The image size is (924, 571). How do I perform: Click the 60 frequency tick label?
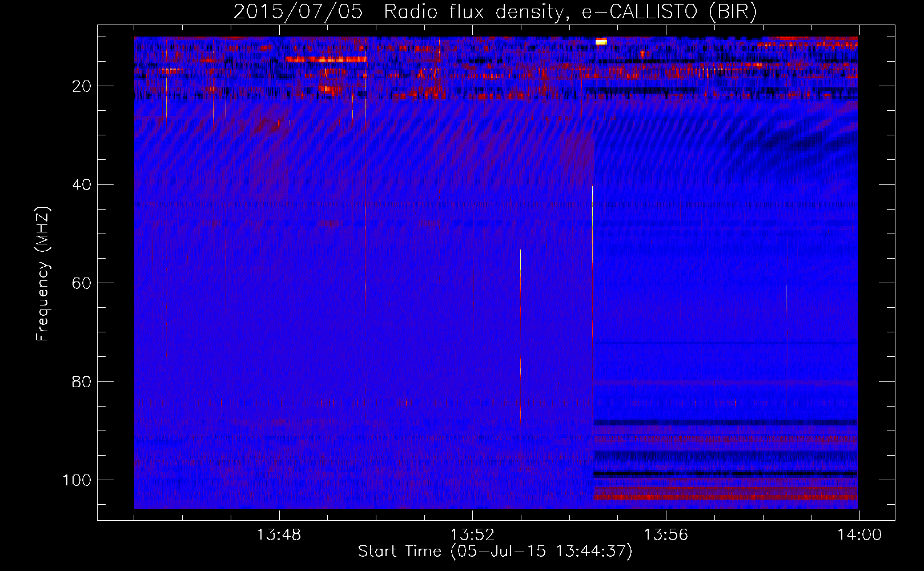click(x=82, y=283)
